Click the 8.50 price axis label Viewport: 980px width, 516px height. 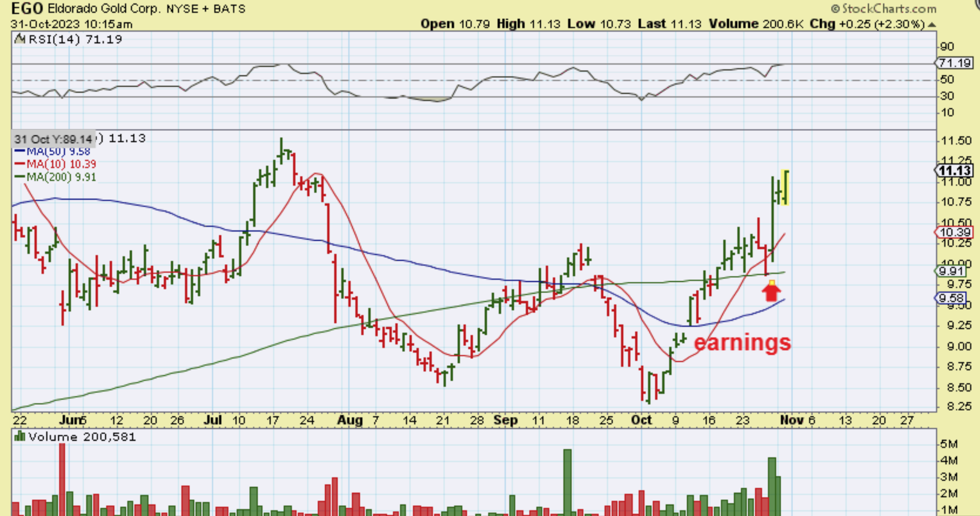coord(959,388)
